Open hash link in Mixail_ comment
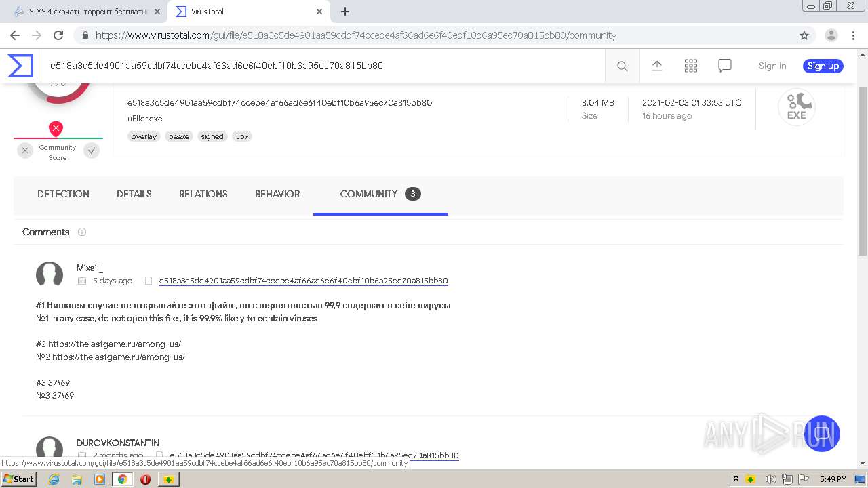This screenshot has width=868, height=488. pos(303,281)
